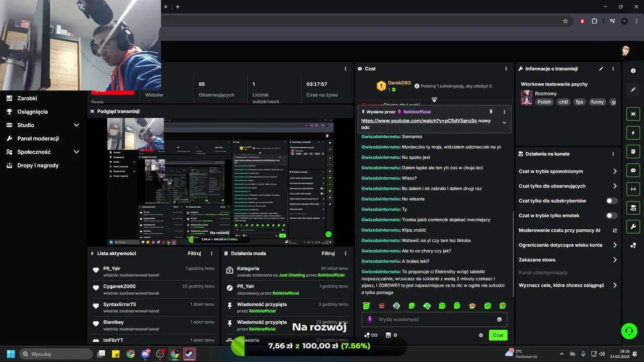Unpin the message using the pin icon
Screen dimensions: 644x362
pos(491,112)
